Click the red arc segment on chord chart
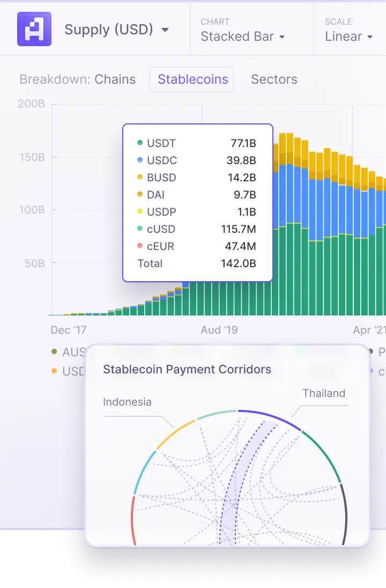 (x=132, y=520)
